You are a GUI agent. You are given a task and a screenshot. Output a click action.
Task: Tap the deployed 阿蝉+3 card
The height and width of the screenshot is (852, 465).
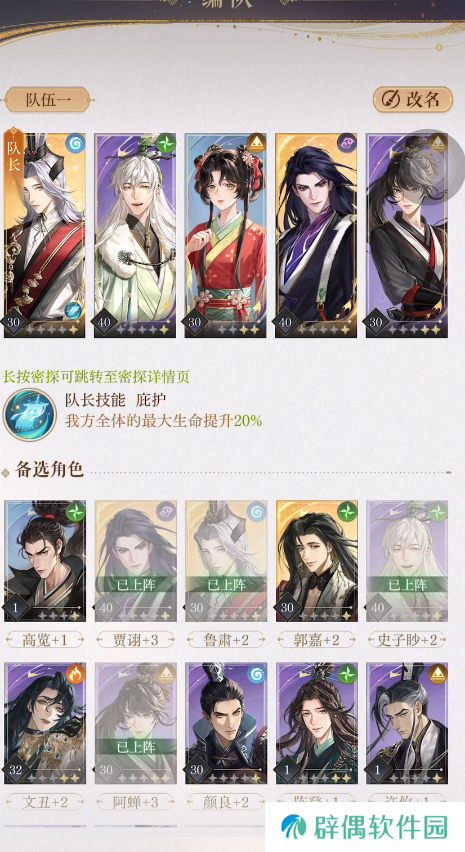click(135, 723)
